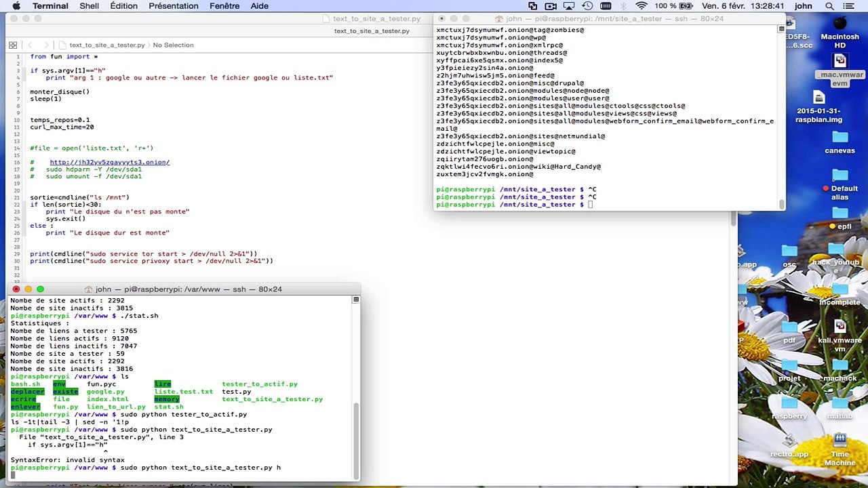Open 2015-01-31-raspbian.img file on desktop
Screen dimensions: 868x488
[818, 109]
